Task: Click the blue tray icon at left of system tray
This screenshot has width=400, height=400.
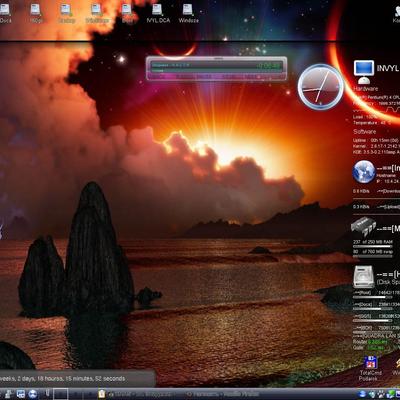Action: point(362,394)
